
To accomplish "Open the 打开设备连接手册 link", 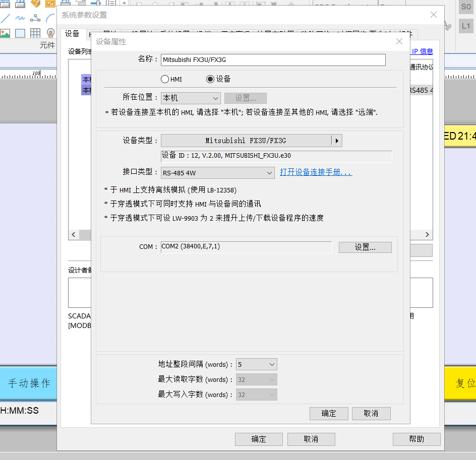I will (x=316, y=172).
